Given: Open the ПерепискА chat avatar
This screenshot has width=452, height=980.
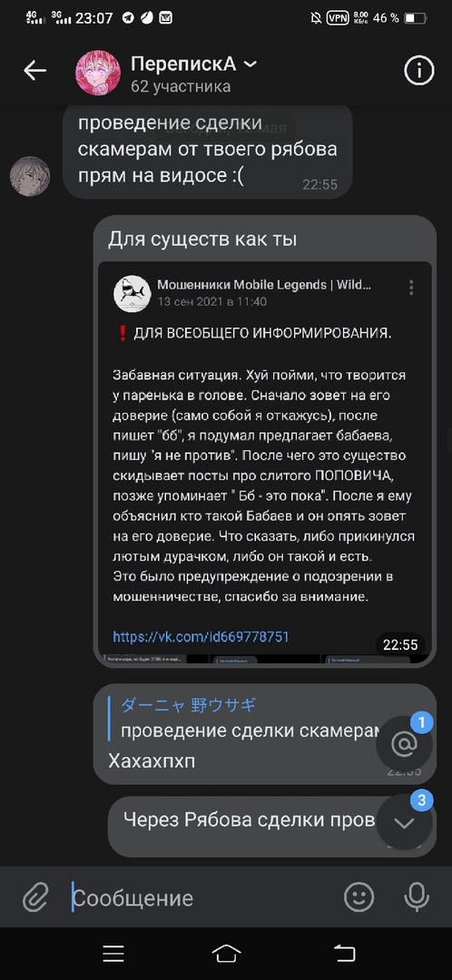Looking at the screenshot, I should coord(97,73).
